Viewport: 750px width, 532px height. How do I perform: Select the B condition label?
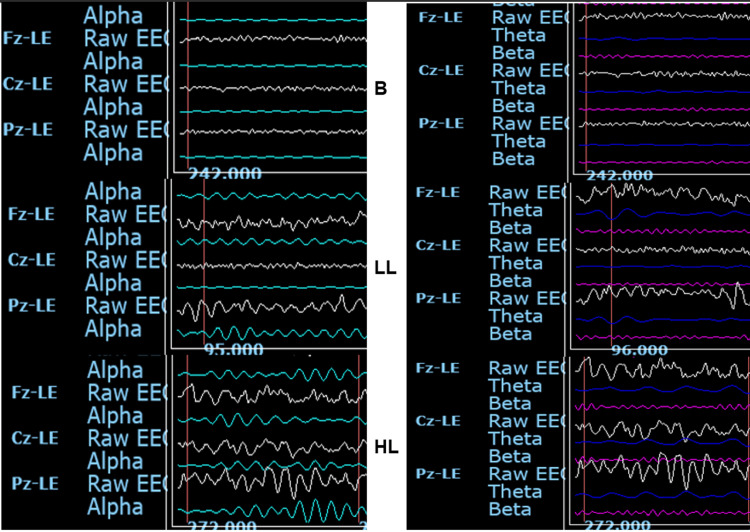(x=380, y=89)
